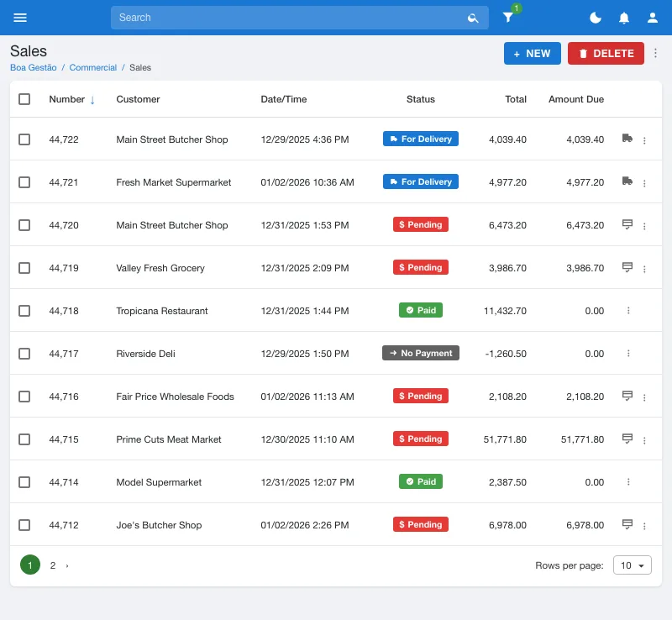The image size is (672, 620).
Task: Open notifications bell
Action: point(624,18)
